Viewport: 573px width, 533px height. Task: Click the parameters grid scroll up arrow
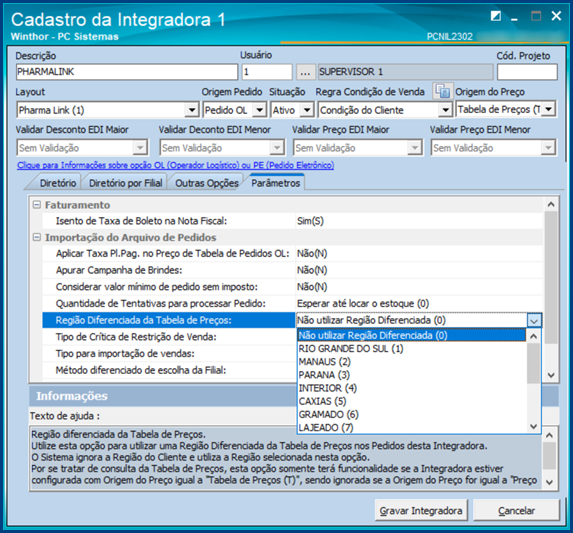click(x=551, y=205)
